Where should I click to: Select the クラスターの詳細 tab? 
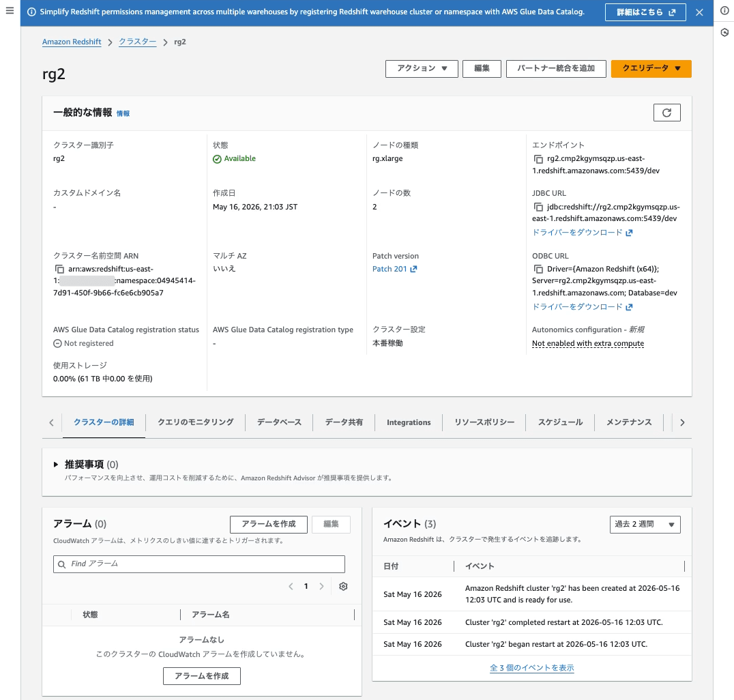pos(104,422)
